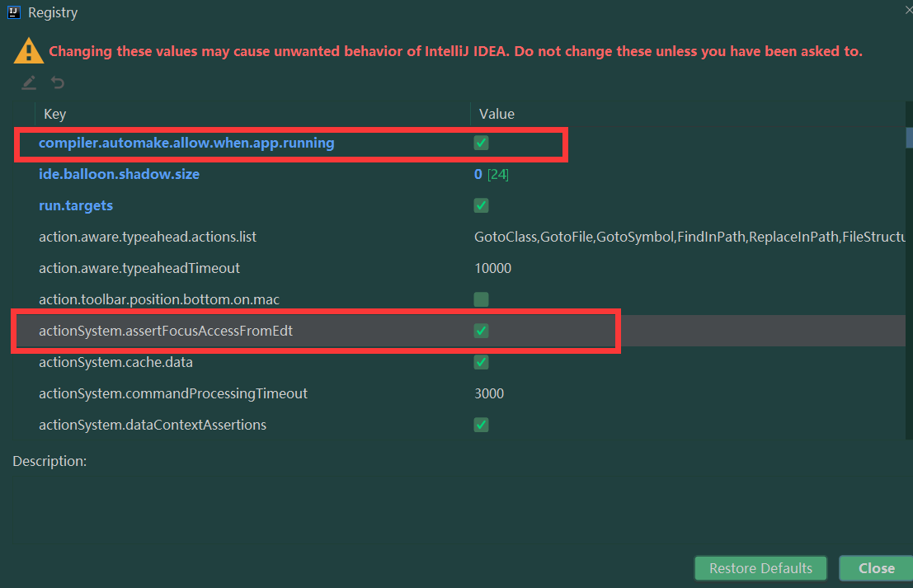
Task: Click the ide.balloon.shadow.size value 0 [24]
Action: (492, 174)
